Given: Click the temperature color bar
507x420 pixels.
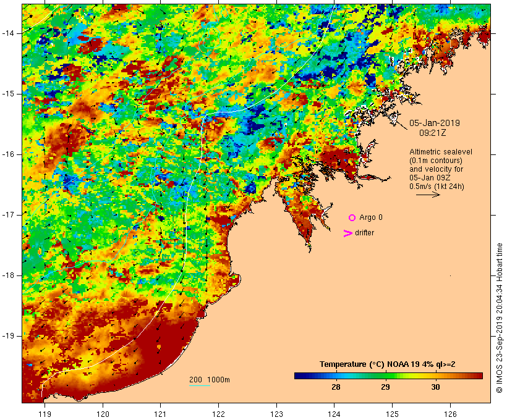Looking at the screenshot, I should pos(388,376).
